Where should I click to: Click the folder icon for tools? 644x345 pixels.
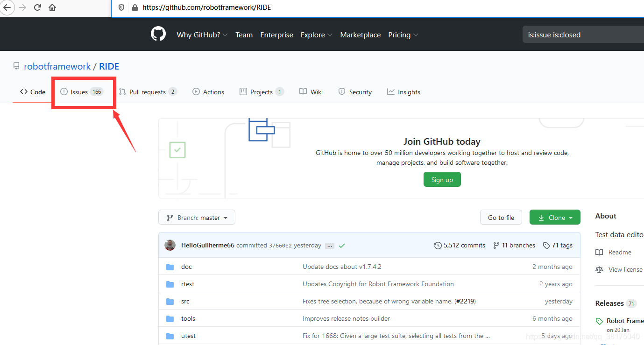coord(170,319)
